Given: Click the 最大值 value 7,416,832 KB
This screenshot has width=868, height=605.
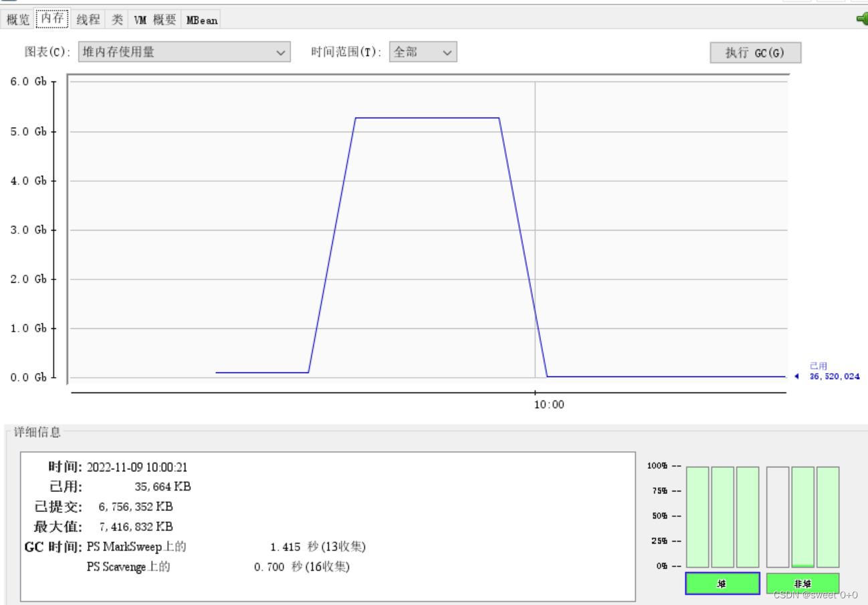Looking at the screenshot, I should (135, 527).
